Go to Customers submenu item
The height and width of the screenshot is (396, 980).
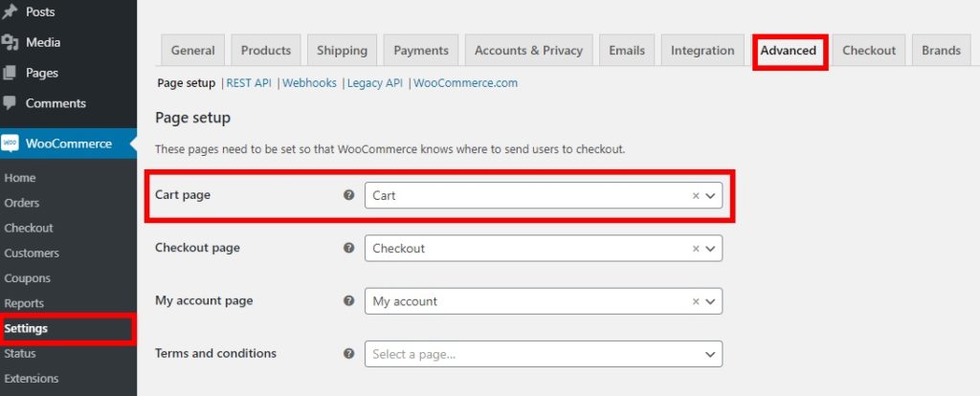coord(32,253)
